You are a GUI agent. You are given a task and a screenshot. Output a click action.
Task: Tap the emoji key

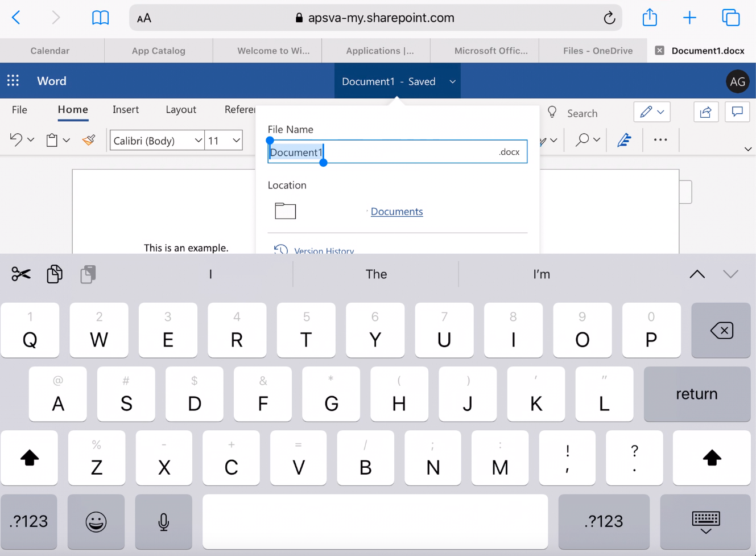click(96, 521)
